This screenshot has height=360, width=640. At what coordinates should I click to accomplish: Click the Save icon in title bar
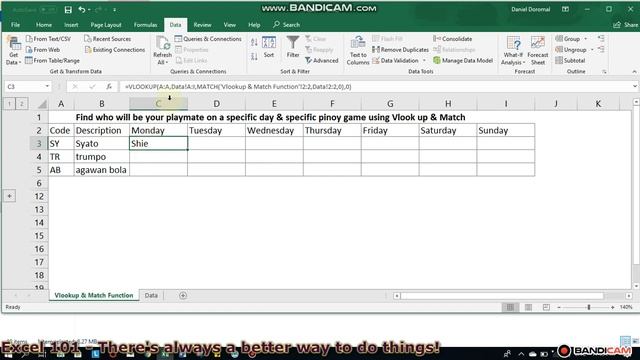[x=68, y=9]
